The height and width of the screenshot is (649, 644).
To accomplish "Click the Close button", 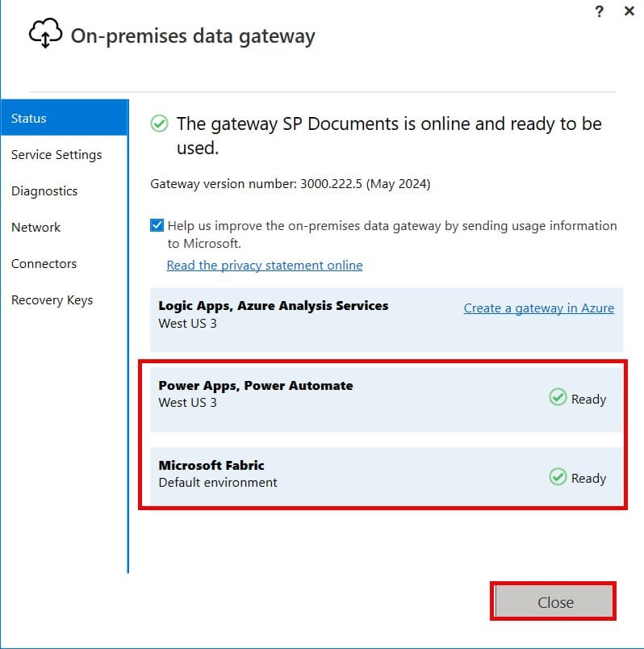I will click(554, 602).
